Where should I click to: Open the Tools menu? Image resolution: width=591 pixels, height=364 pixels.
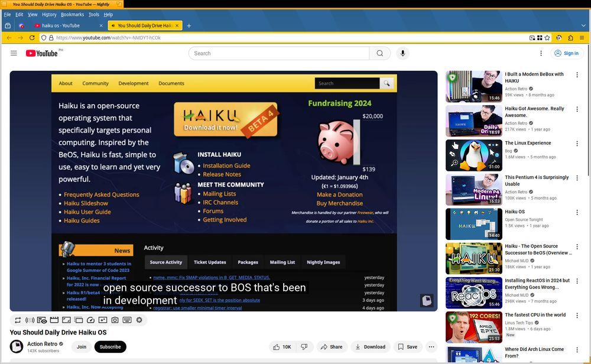pos(94,14)
